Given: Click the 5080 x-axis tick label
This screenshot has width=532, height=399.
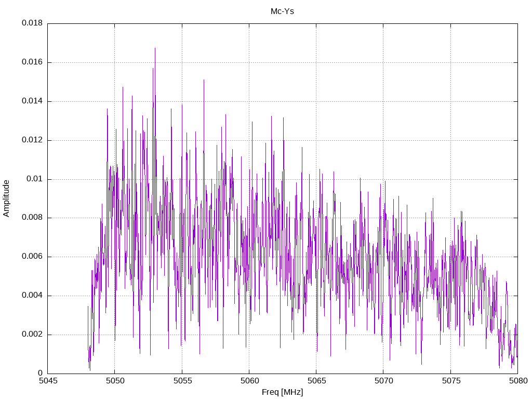Looking at the screenshot, I should tap(518, 381).
